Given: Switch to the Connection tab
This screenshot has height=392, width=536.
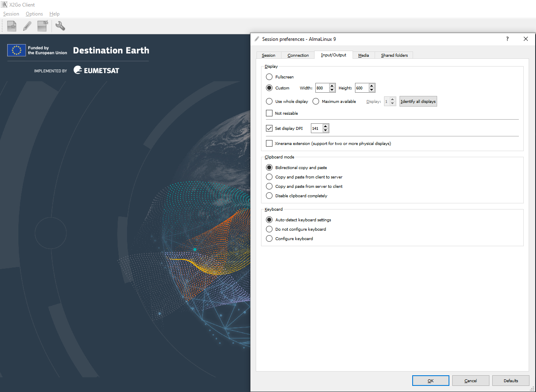Looking at the screenshot, I should tap(298, 55).
